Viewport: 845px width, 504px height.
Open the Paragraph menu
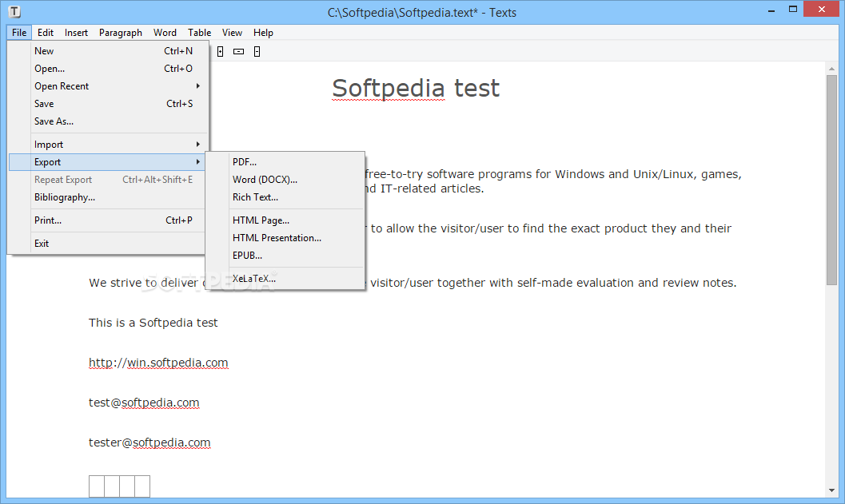coord(120,32)
